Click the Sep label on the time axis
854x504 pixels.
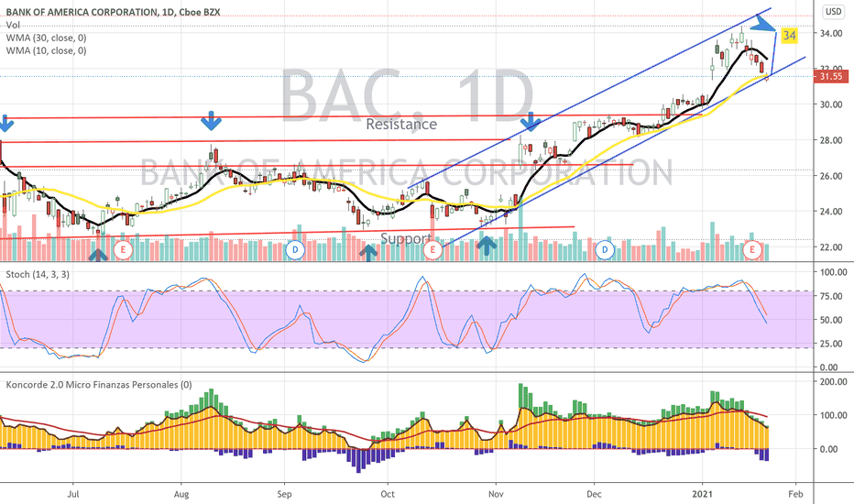[x=284, y=494]
